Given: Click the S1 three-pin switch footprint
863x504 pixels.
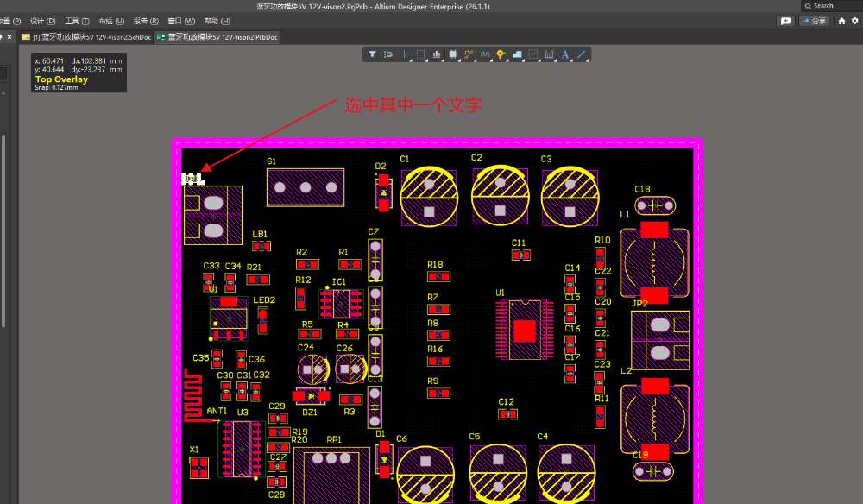Looking at the screenshot, I should (x=306, y=187).
